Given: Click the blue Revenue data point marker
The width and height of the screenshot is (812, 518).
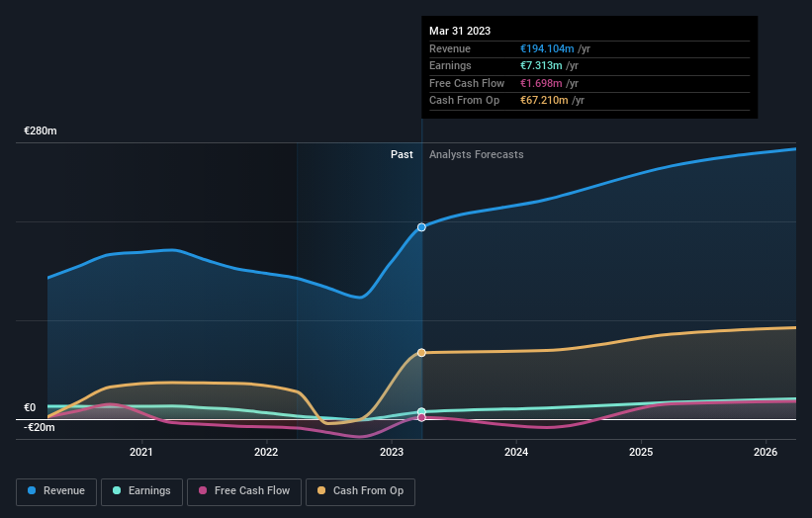Looking at the screenshot, I should tap(421, 227).
